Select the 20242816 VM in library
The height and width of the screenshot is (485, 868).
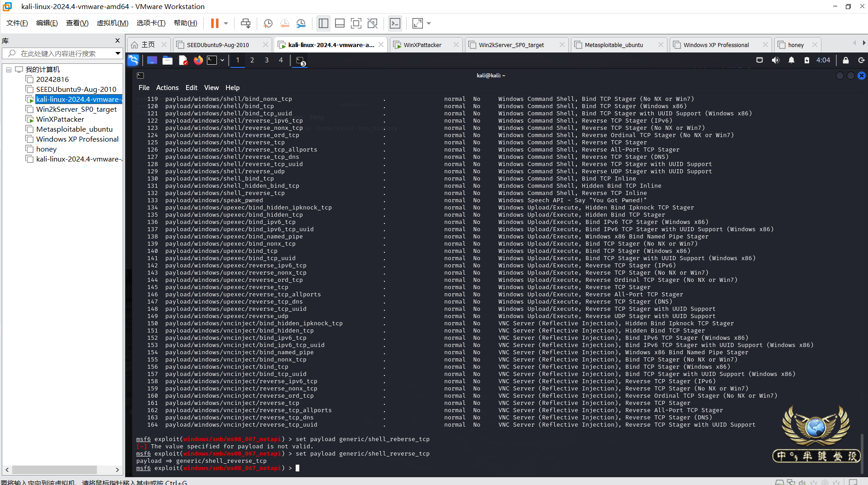tap(53, 79)
